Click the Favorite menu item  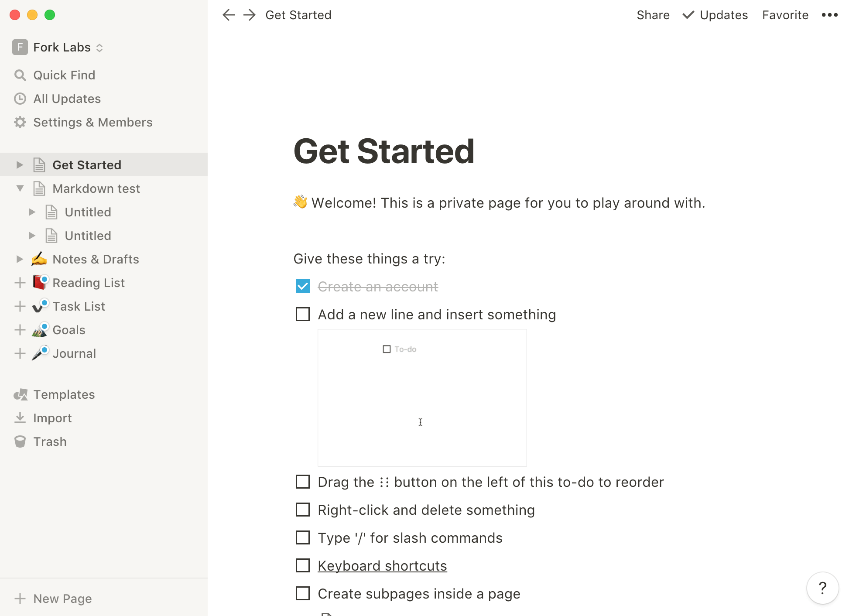786,14
